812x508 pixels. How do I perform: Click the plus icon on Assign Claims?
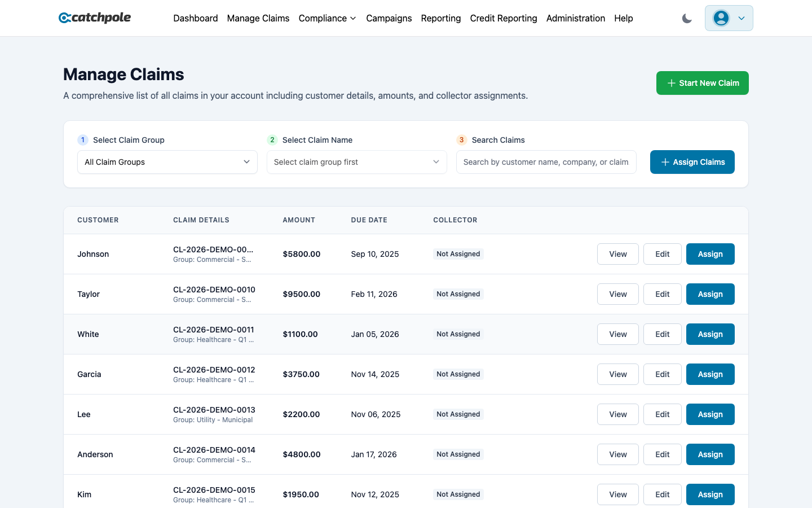coord(664,162)
